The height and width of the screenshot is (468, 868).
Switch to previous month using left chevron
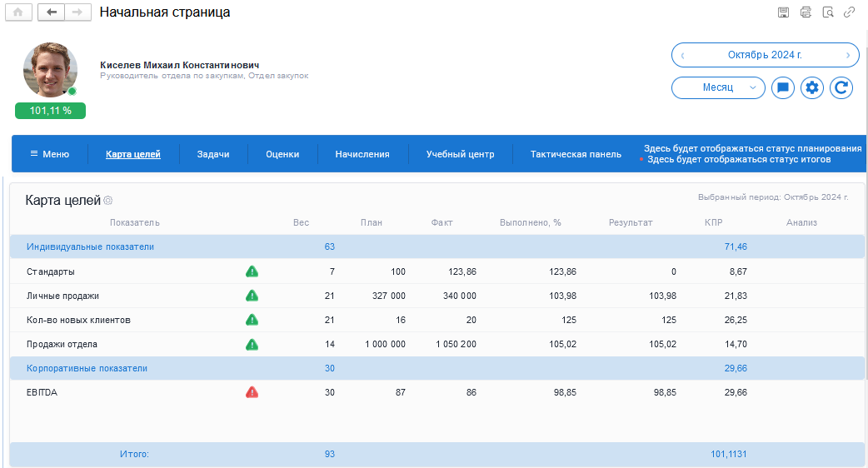683,56
